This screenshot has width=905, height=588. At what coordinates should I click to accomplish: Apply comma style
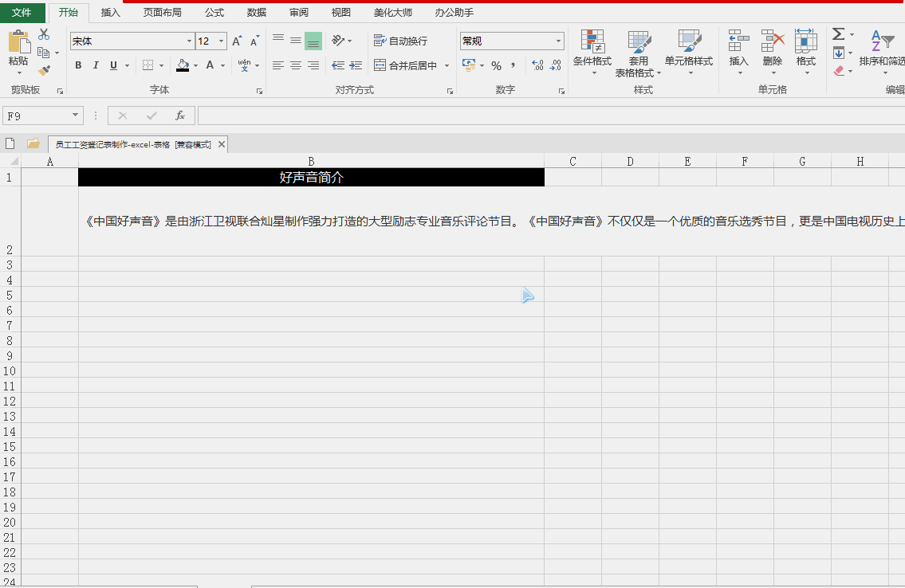(513, 65)
